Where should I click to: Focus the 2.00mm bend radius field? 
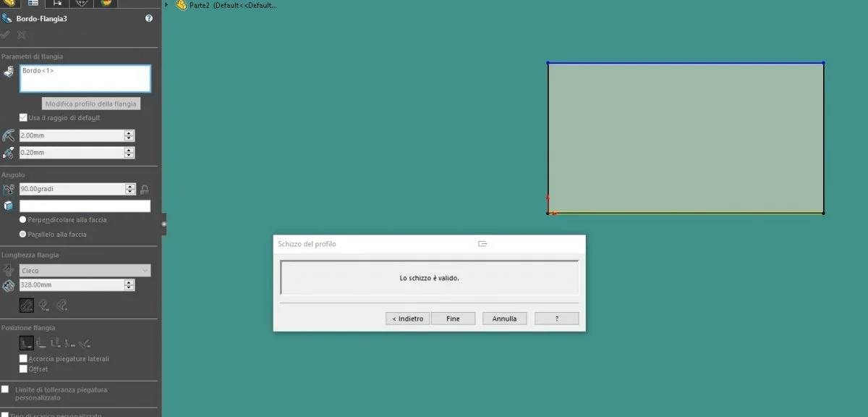(x=72, y=135)
